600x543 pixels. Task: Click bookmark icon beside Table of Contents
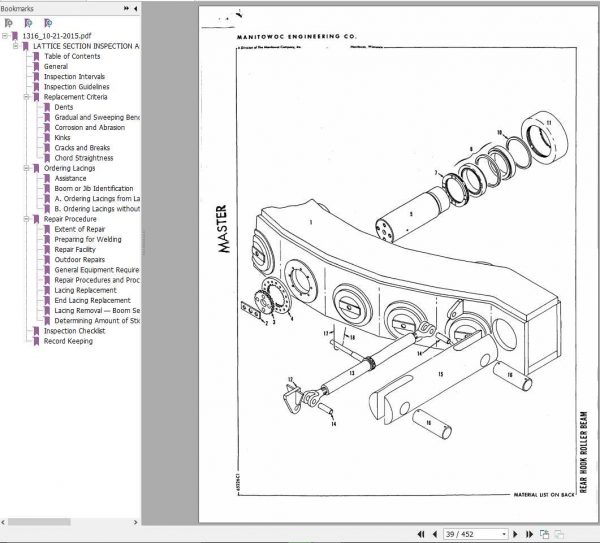[36, 56]
